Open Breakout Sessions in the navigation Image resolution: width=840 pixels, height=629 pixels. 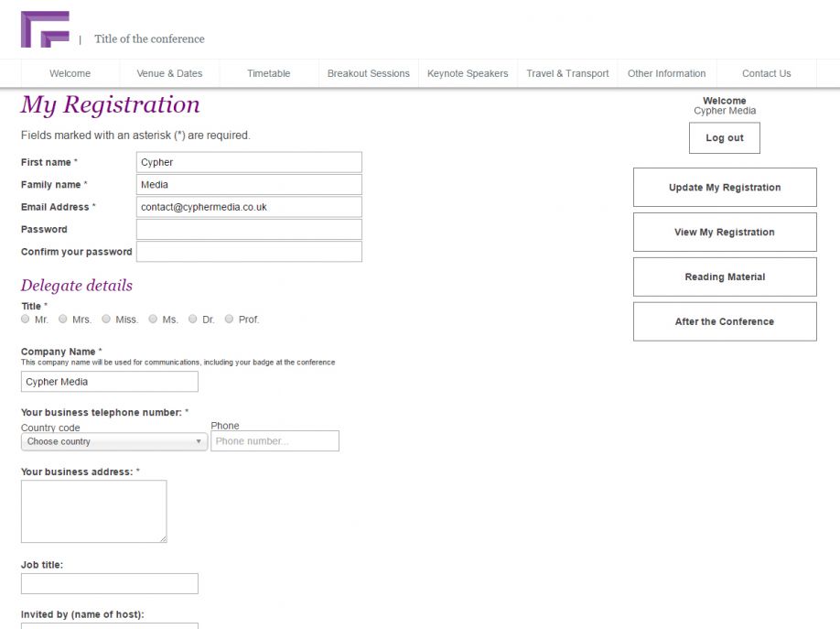coord(368,73)
